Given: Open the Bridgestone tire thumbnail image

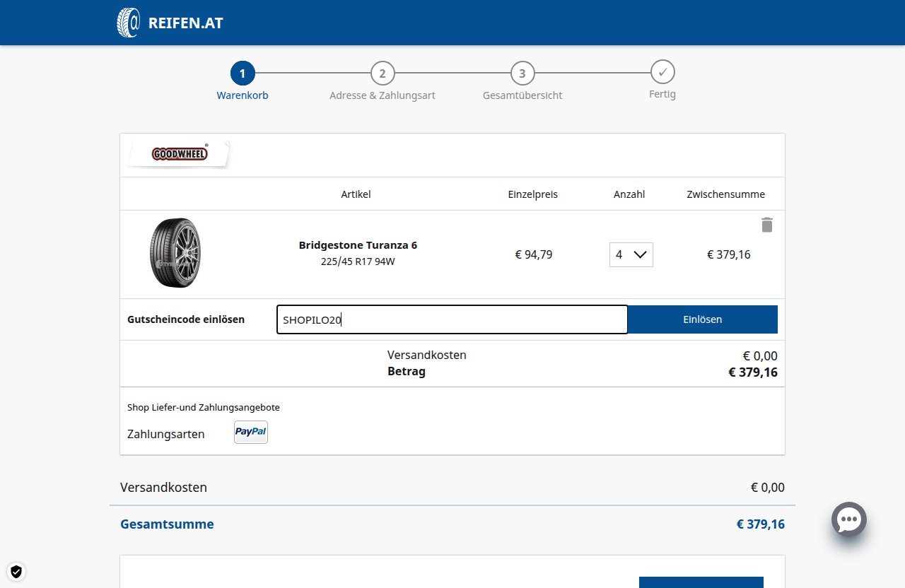Looking at the screenshot, I should tap(175, 253).
